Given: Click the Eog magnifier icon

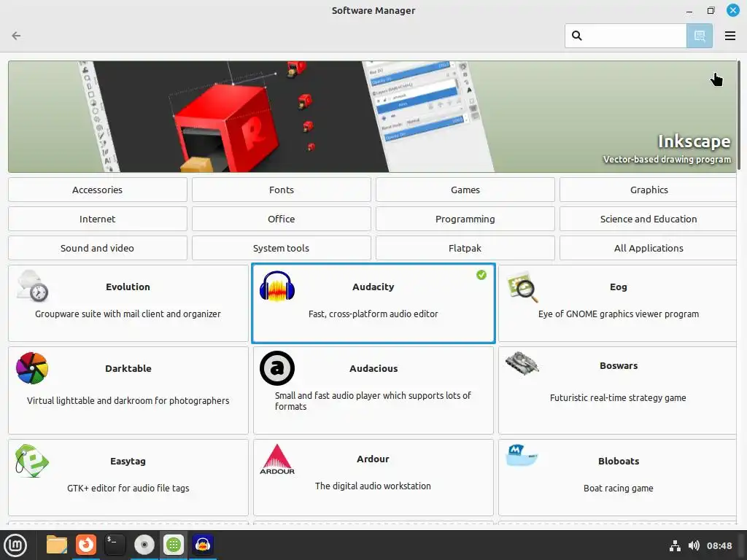Looking at the screenshot, I should coord(522,287).
